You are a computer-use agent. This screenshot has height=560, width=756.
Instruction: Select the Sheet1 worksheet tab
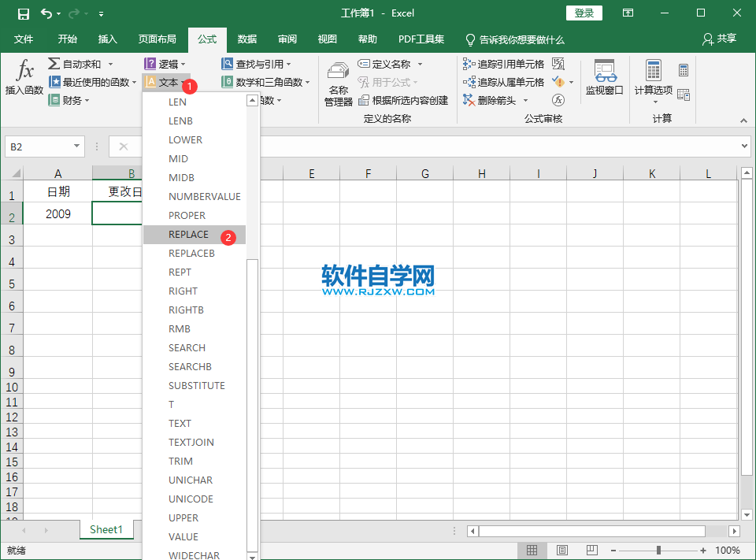(x=106, y=529)
